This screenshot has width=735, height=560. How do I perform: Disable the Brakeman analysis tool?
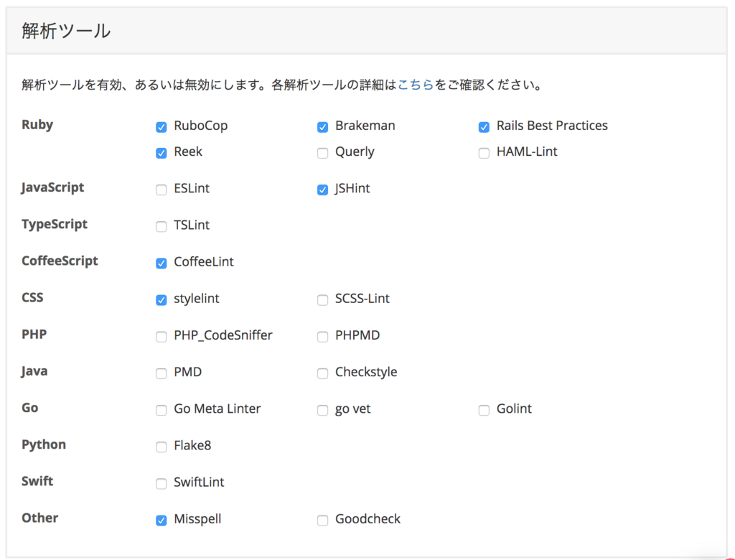click(322, 127)
